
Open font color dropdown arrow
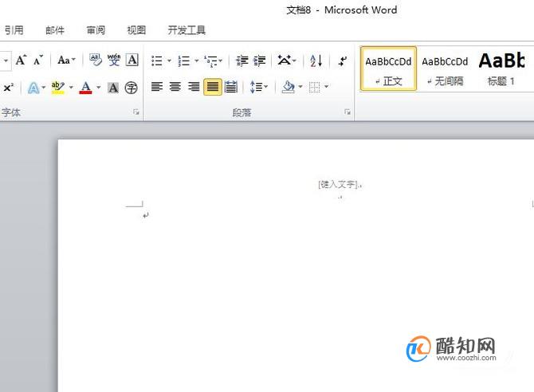98,88
